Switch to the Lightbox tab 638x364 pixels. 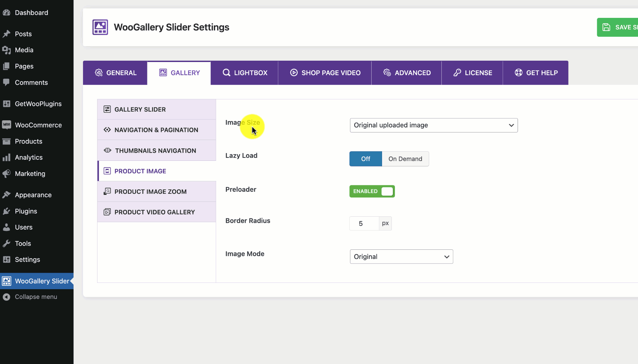(244, 73)
